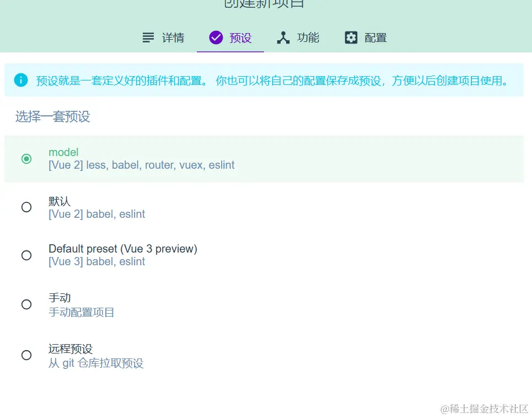Image resolution: width=532 pixels, height=418 pixels.
Task: Click the blue info banner text
Action: 273,81
